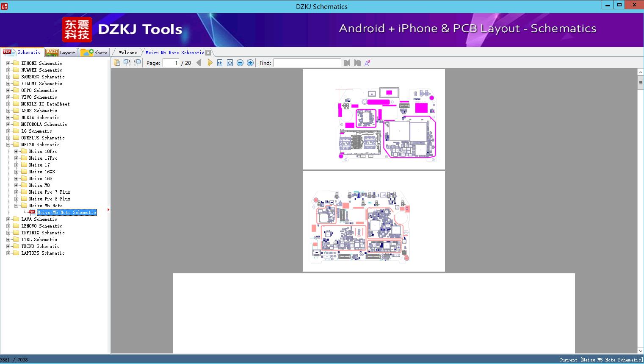Image resolution: width=644 pixels, height=364 pixels.
Task: Expand the IPHONE Schematic tree node
Action: [8, 63]
